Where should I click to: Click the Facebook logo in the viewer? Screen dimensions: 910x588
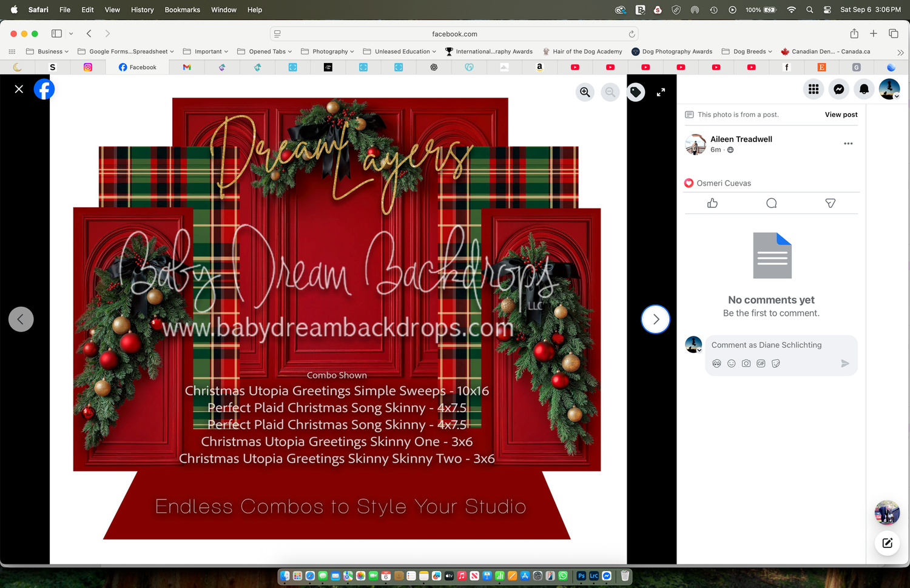[x=44, y=89]
